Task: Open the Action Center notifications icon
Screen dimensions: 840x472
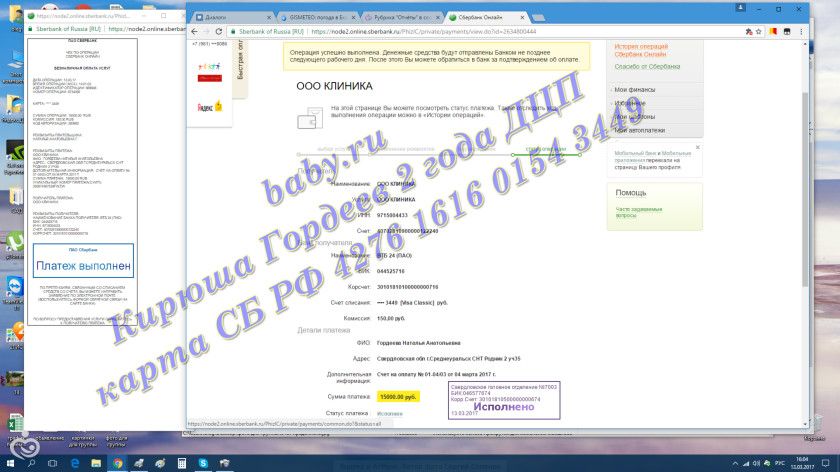Action: click(x=826, y=463)
